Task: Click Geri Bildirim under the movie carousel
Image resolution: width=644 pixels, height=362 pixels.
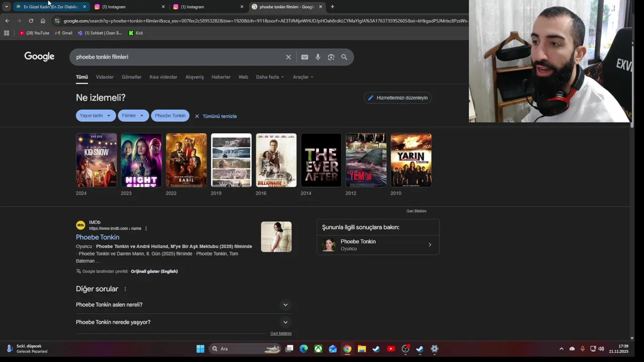Action: (416, 211)
